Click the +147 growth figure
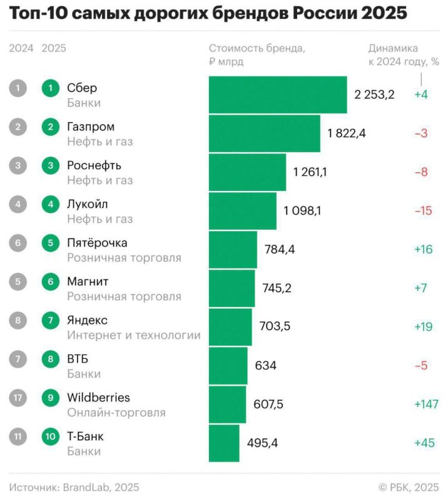 425,405
